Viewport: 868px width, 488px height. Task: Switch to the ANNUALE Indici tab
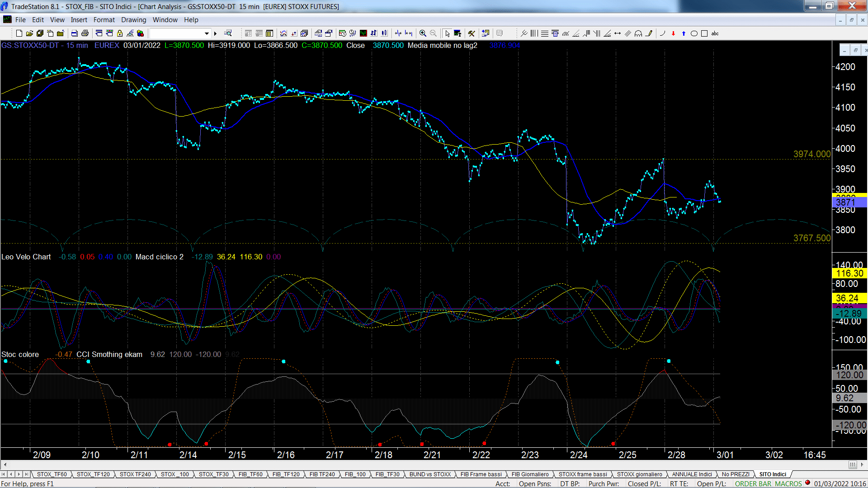click(x=692, y=474)
